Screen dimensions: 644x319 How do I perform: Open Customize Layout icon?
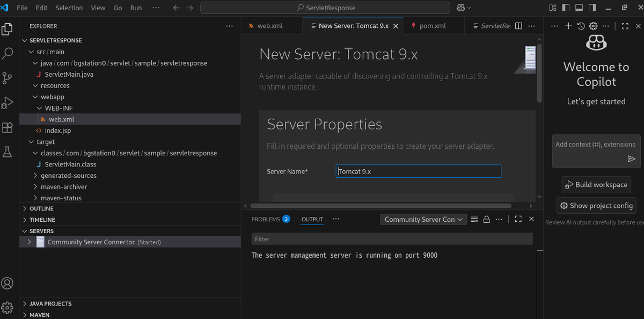click(553, 8)
